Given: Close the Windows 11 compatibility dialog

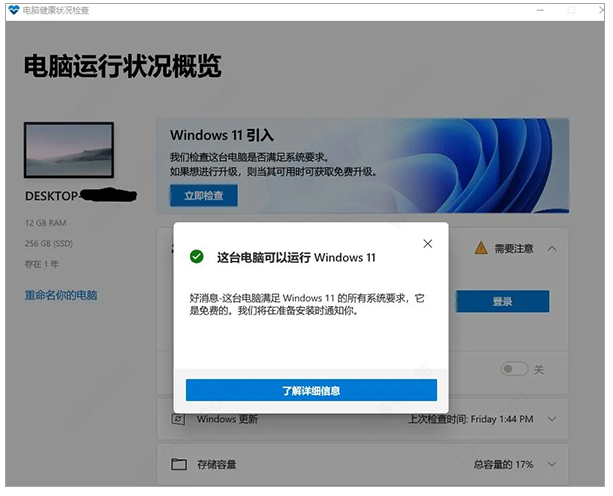Looking at the screenshot, I should point(427,243).
